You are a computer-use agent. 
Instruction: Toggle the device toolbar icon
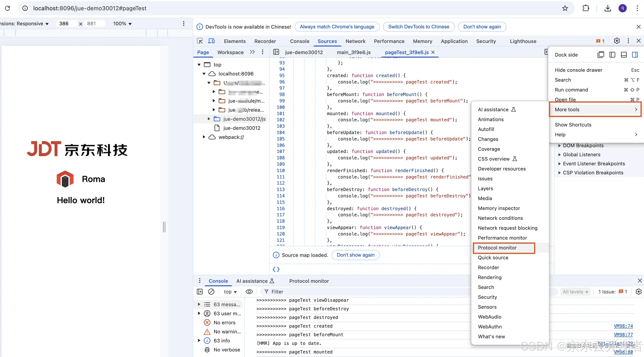pyautogui.click(x=211, y=41)
